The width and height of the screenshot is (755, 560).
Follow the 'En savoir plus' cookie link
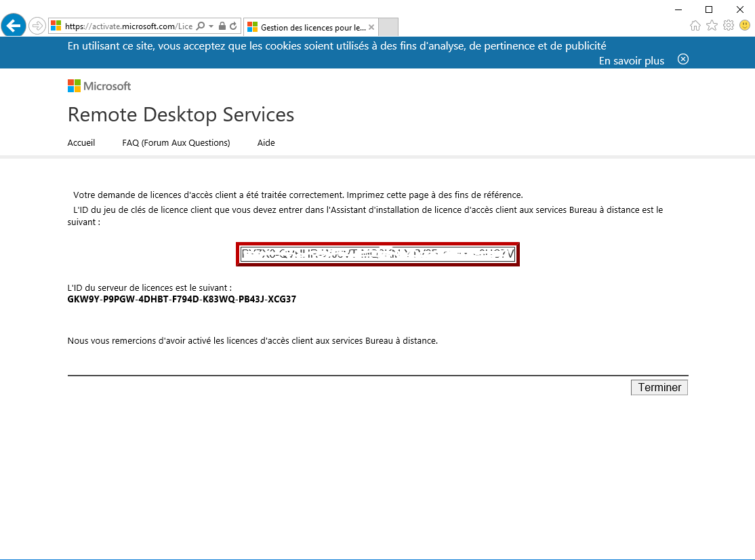click(x=631, y=60)
